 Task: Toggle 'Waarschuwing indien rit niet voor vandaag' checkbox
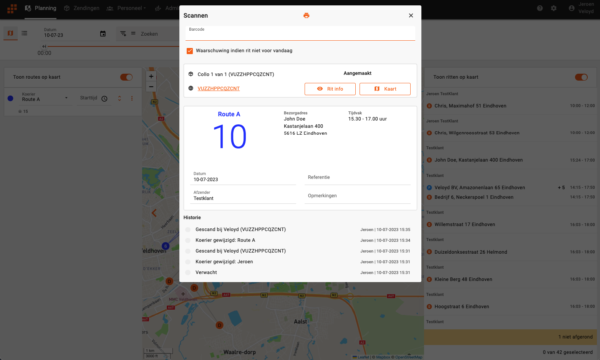tap(189, 51)
